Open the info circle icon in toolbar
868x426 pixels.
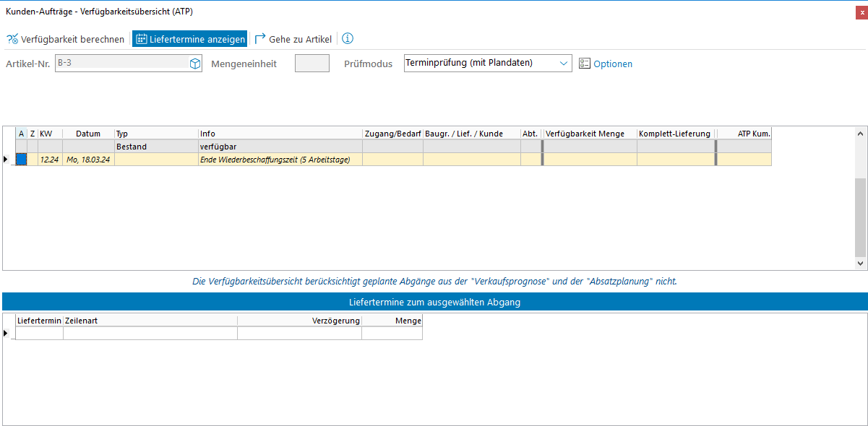(348, 39)
